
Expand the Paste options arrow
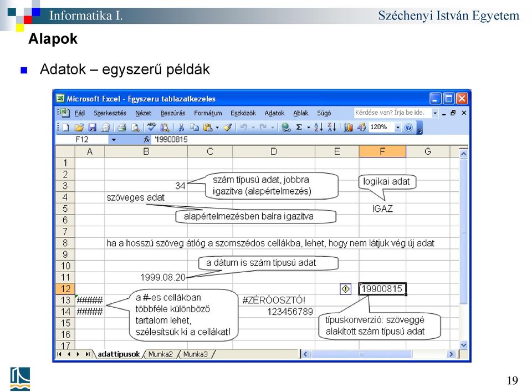pos(217,128)
